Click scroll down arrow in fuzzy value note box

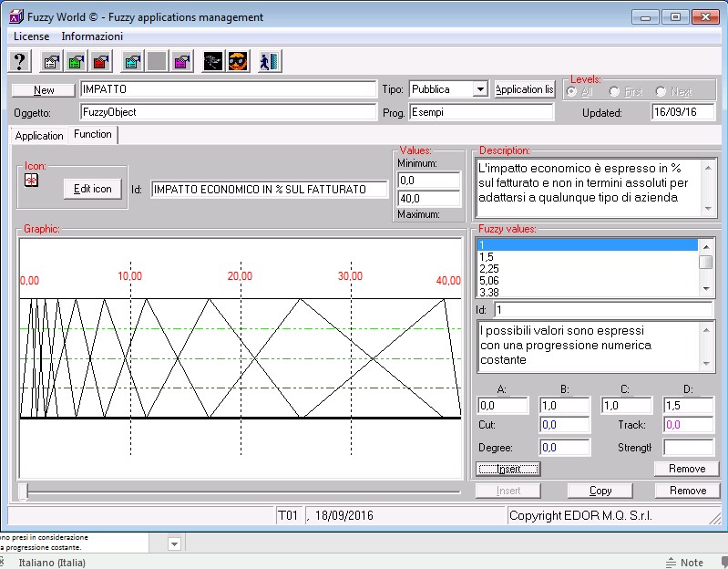point(706,363)
